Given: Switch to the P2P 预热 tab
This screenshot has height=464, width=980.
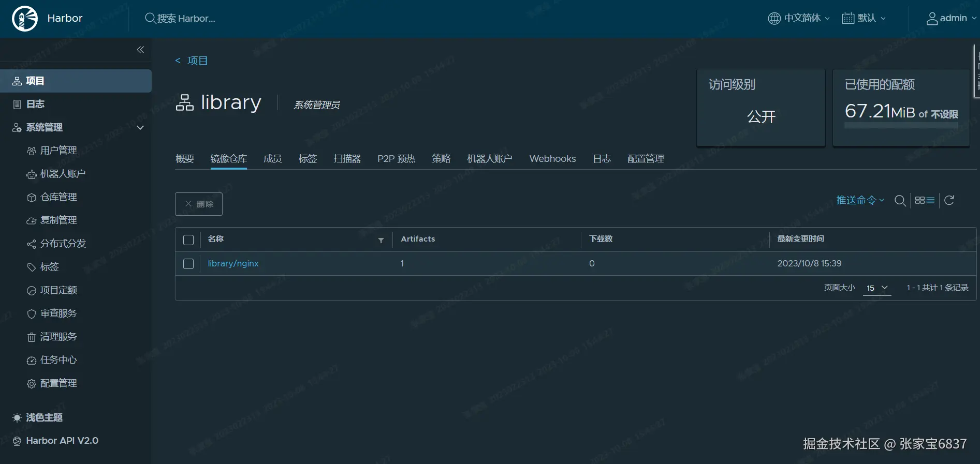Looking at the screenshot, I should tap(397, 159).
